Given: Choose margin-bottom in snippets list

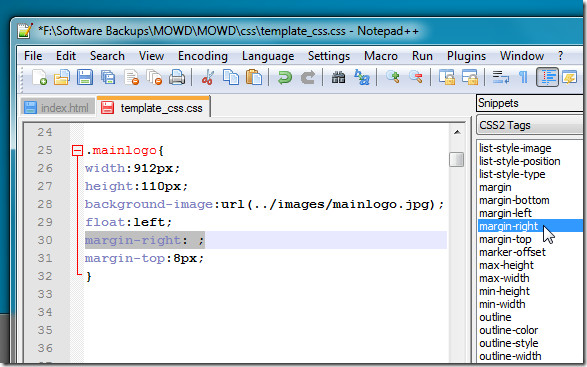Looking at the screenshot, I should [514, 200].
